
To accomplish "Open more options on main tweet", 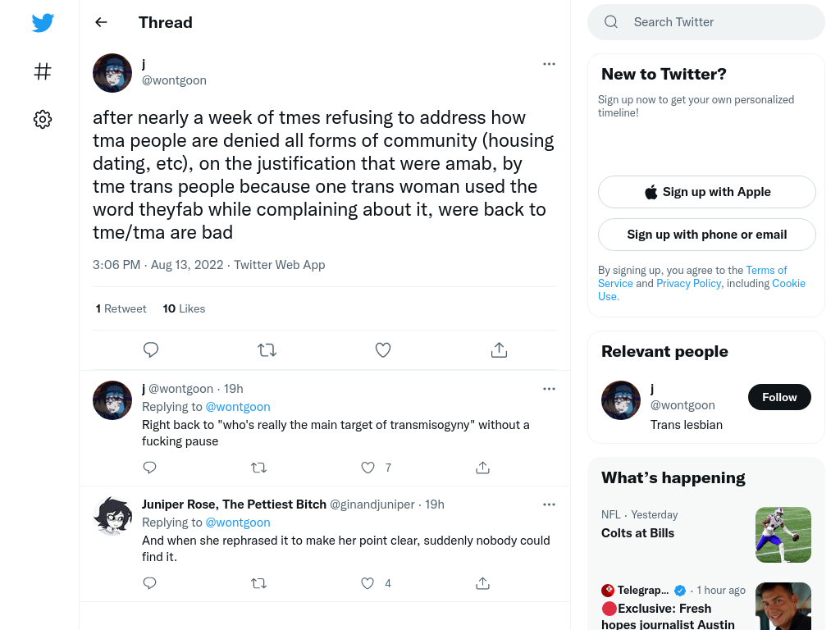I will 549,64.
